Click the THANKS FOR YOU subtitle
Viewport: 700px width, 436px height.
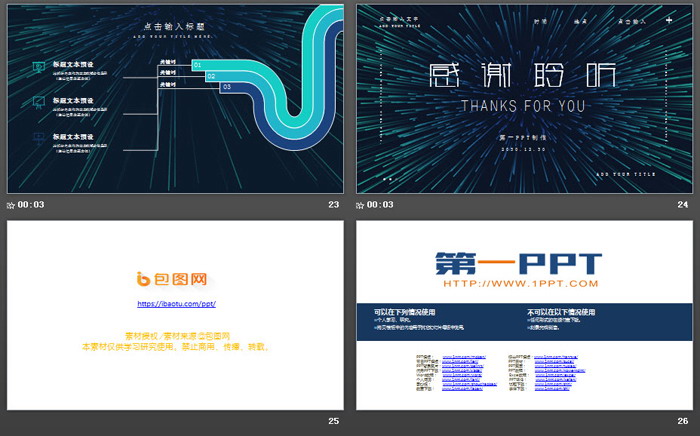[523, 106]
